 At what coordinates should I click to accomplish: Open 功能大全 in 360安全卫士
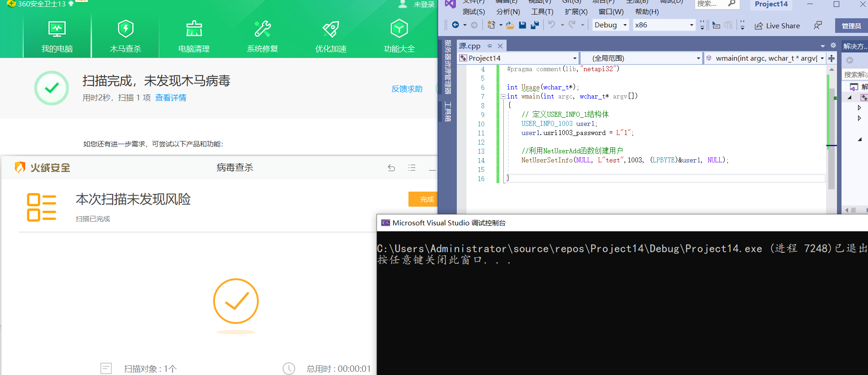click(399, 36)
